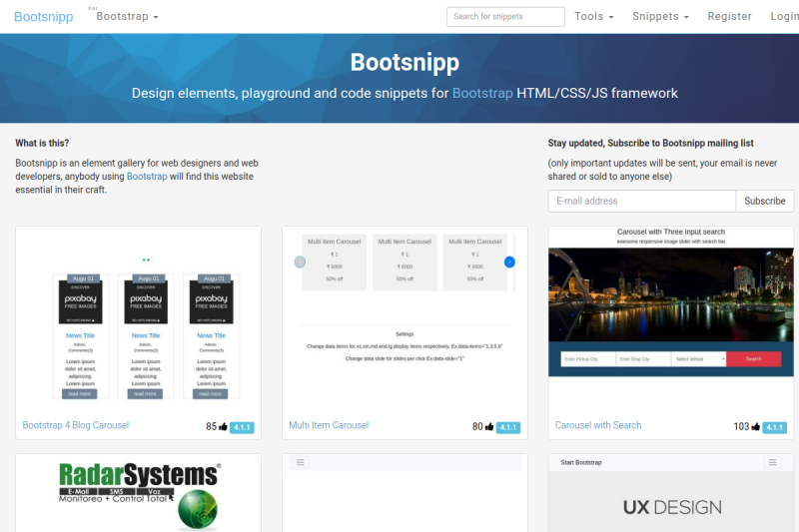
Task: Click 85 like count on Blog Carousel
Action: click(211, 426)
